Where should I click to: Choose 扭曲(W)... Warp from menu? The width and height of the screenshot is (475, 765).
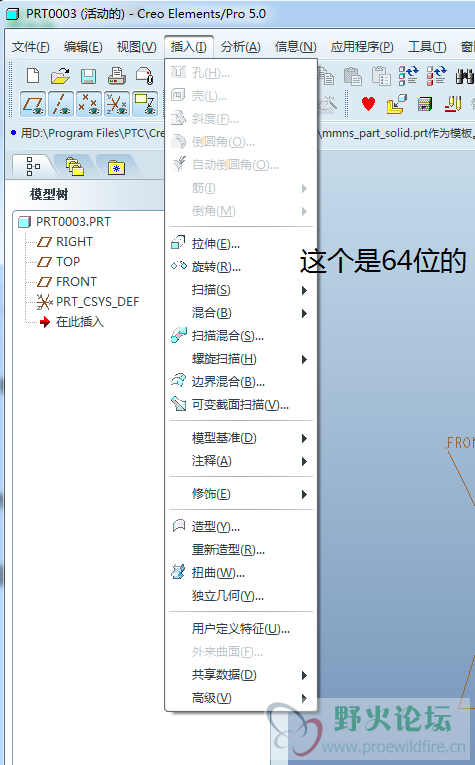pyautogui.click(x=241, y=573)
